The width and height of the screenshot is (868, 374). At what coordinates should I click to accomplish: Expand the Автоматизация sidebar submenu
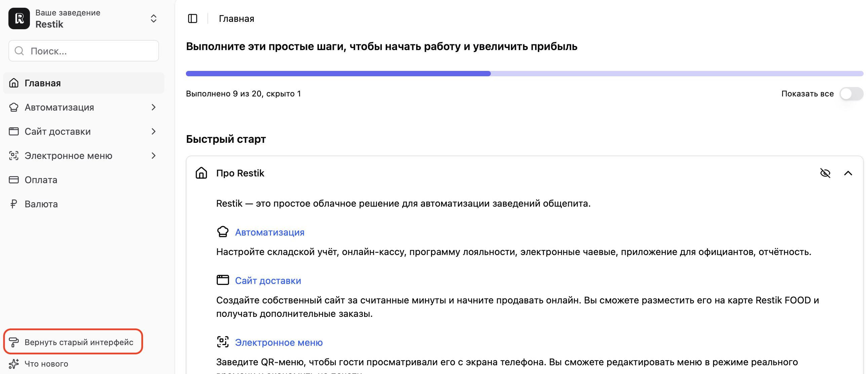[153, 107]
